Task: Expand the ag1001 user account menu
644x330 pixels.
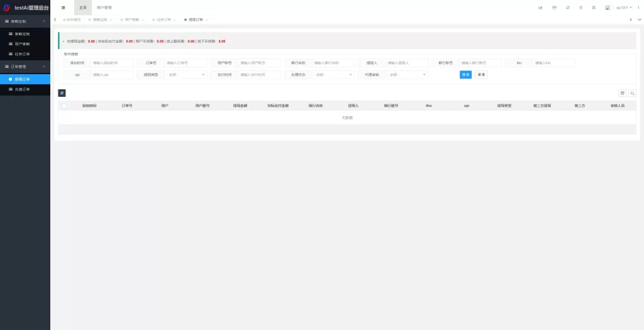Action: [x=622, y=8]
